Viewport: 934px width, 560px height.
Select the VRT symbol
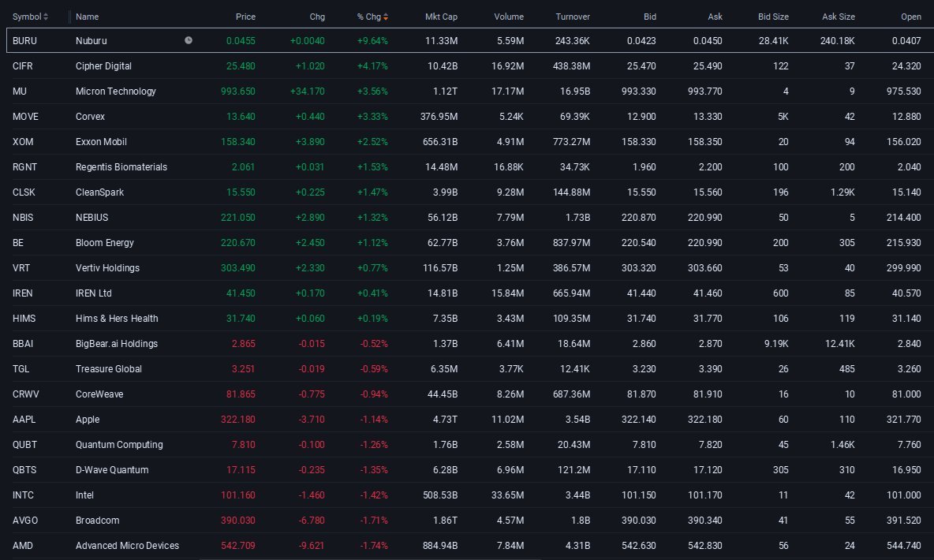[x=21, y=268]
